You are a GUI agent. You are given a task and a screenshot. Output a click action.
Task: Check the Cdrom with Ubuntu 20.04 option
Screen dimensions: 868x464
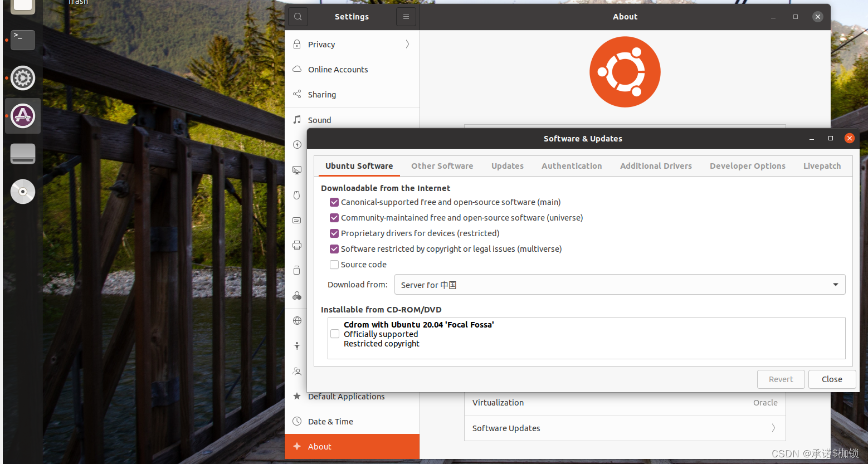[334, 334]
